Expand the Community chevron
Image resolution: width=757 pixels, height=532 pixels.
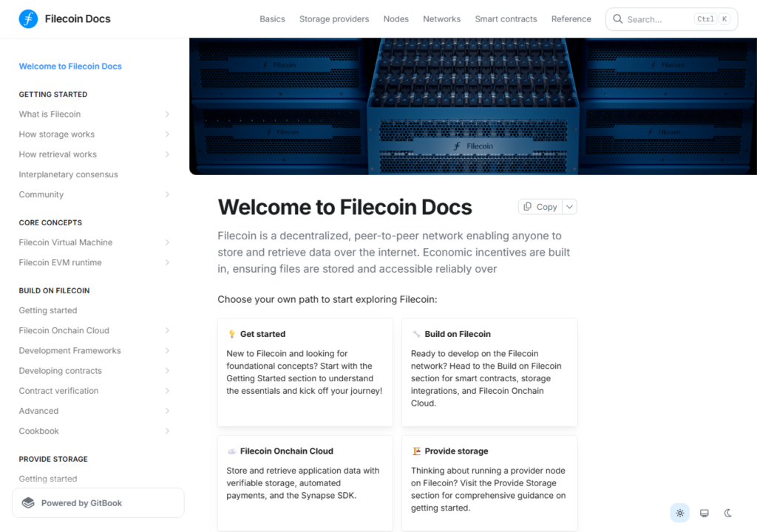[167, 194]
